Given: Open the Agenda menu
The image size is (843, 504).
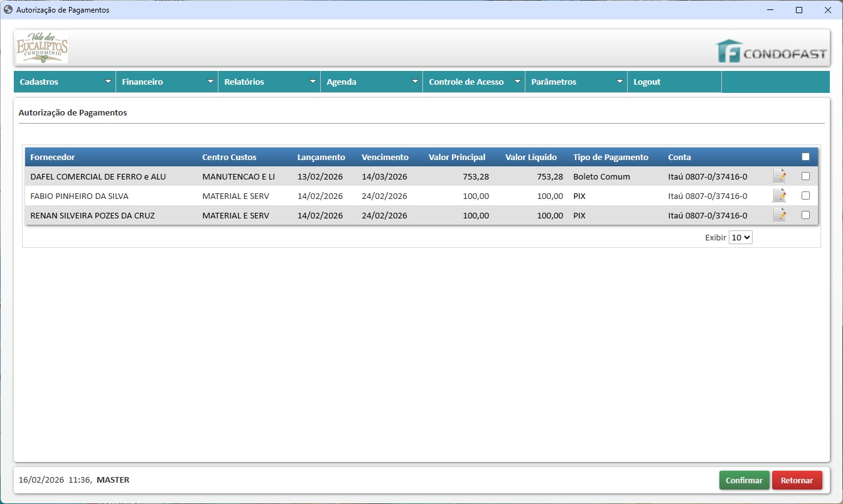Looking at the screenshot, I should pos(372,82).
